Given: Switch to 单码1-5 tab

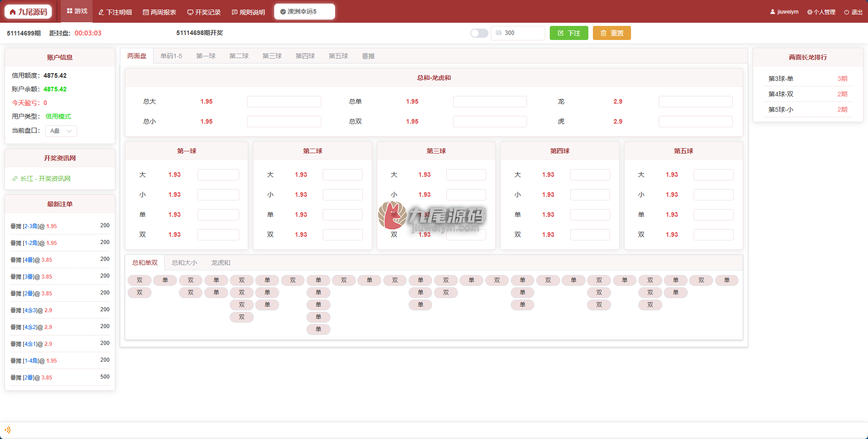Looking at the screenshot, I should tap(171, 56).
